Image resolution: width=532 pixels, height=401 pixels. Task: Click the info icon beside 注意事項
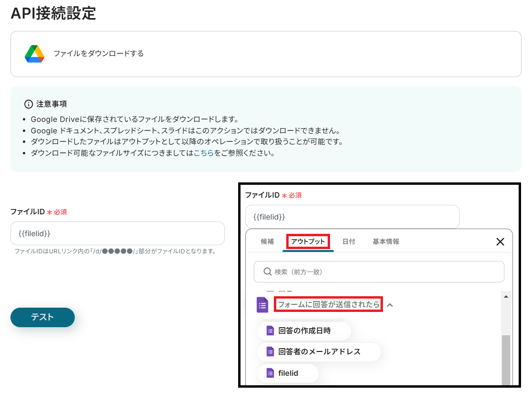[29, 104]
